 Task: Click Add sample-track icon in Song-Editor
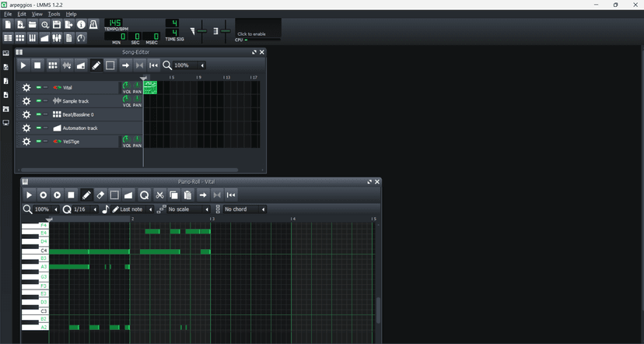point(67,65)
